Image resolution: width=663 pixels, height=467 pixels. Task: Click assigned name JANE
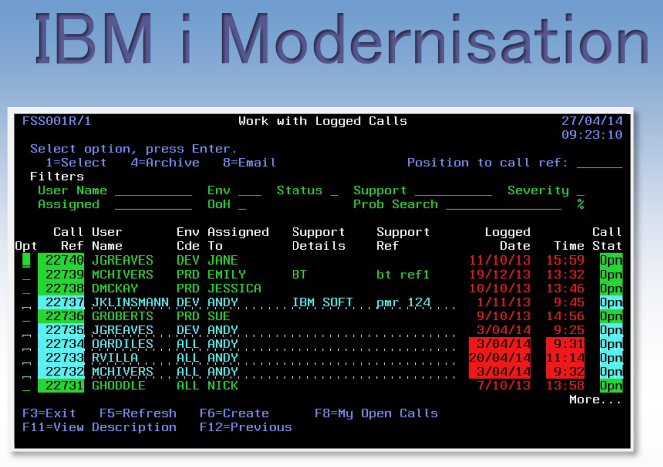pyautogui.click(x=222, y=261)
